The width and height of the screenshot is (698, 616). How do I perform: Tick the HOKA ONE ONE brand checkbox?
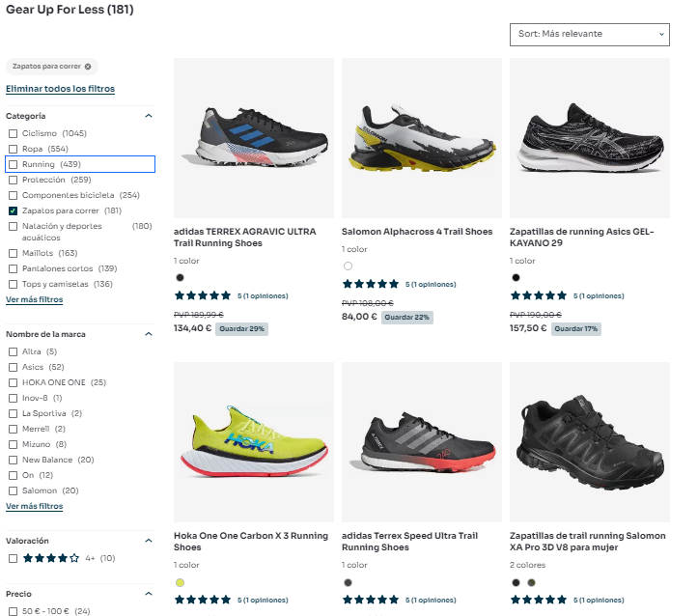13,382
